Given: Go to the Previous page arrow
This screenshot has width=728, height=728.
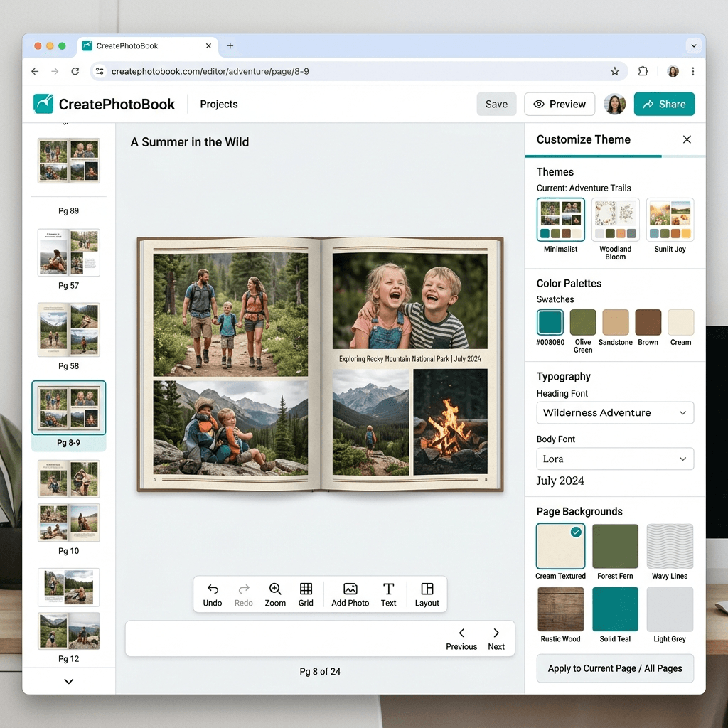Looking at the screenshot, I should coord(461,633).
